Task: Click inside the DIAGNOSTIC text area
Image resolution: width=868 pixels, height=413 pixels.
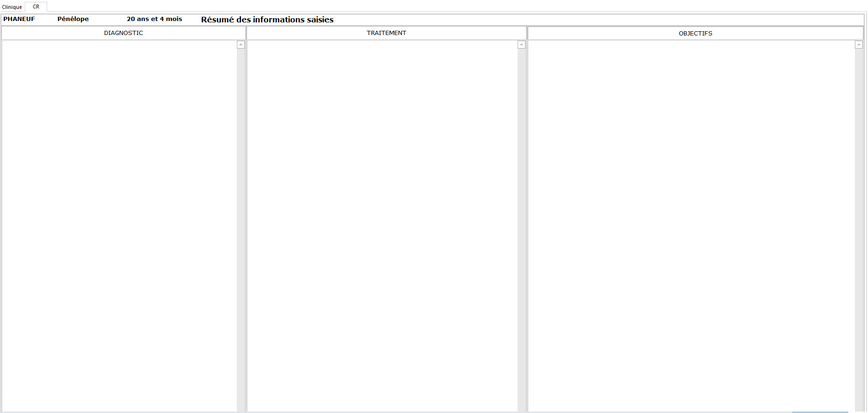Action: pyautogui.click(x=120, y=226)
